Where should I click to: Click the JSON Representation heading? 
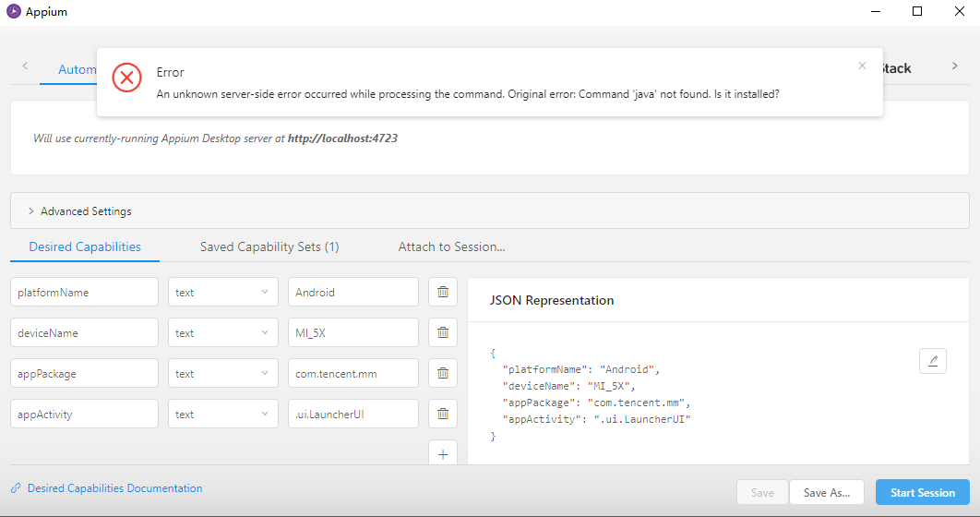(552, 300)
